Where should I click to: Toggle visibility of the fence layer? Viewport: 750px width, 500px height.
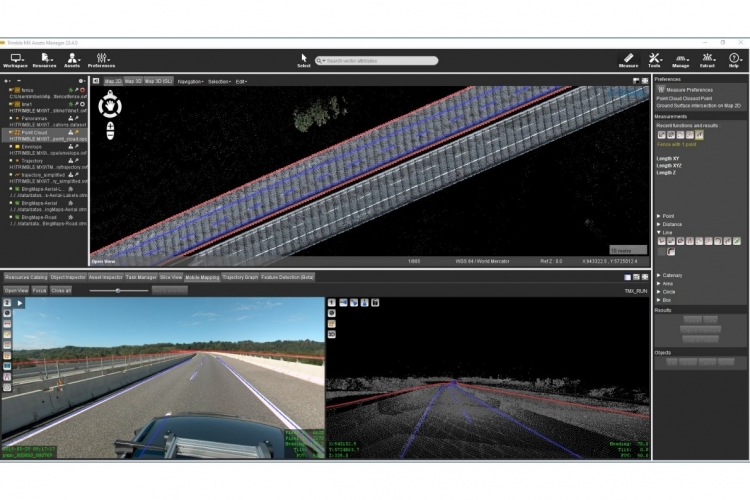tap(12, 89)
